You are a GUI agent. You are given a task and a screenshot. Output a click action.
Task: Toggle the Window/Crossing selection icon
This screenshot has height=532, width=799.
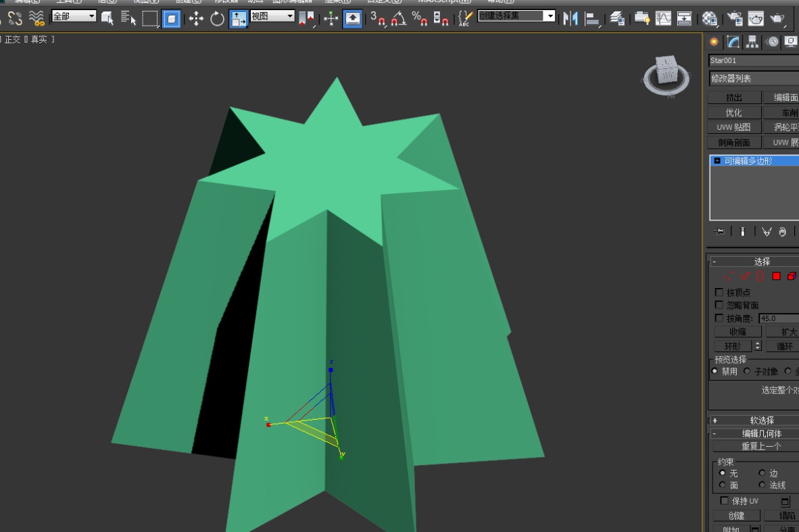171,20
